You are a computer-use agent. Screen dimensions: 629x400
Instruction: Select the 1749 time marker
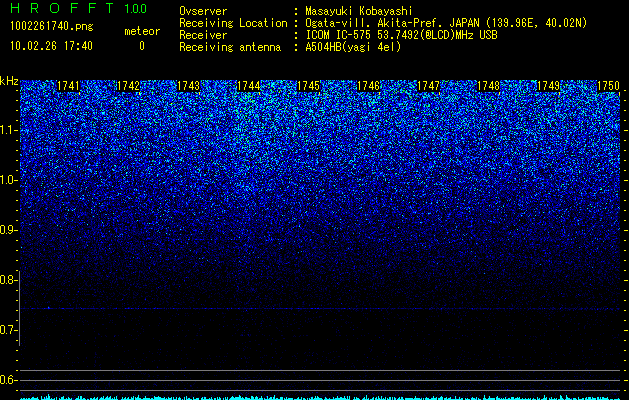(x=549, y=86)
